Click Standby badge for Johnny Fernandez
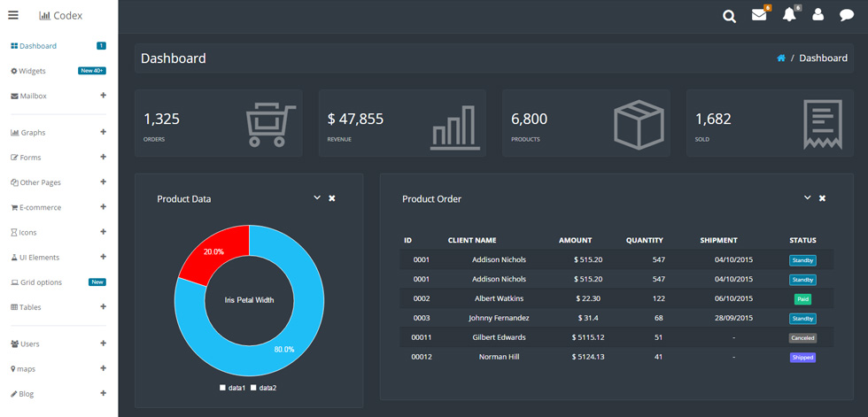 (802, 319)
